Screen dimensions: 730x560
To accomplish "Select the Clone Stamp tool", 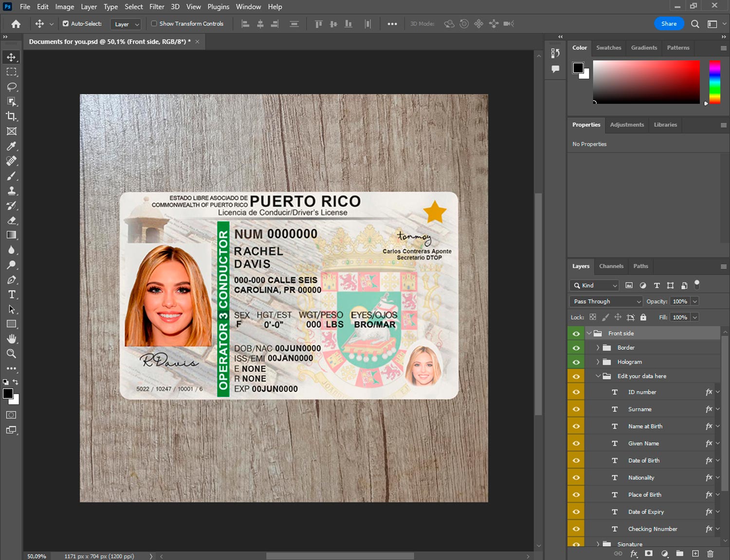I will [x=12, y=191].
